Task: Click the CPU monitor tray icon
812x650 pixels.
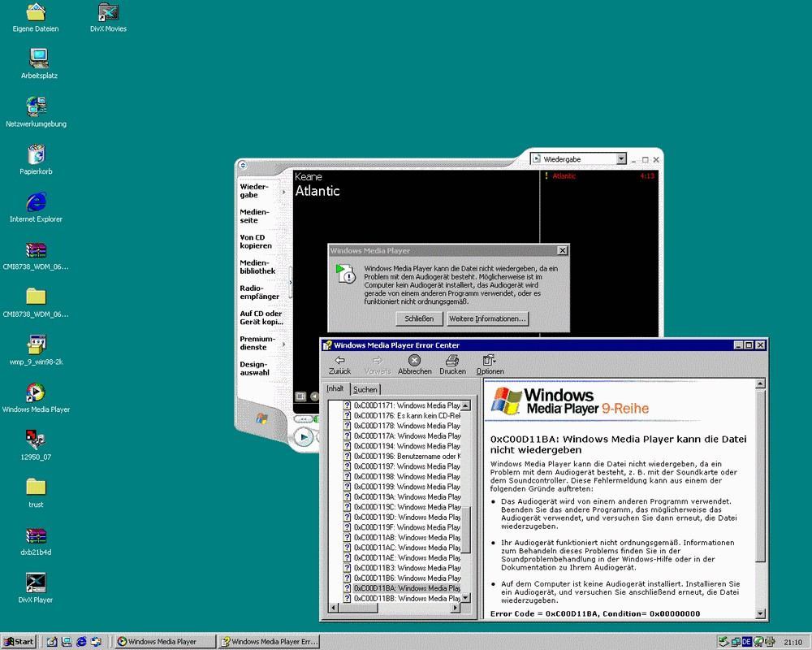Action: click(x=758, y=642)
